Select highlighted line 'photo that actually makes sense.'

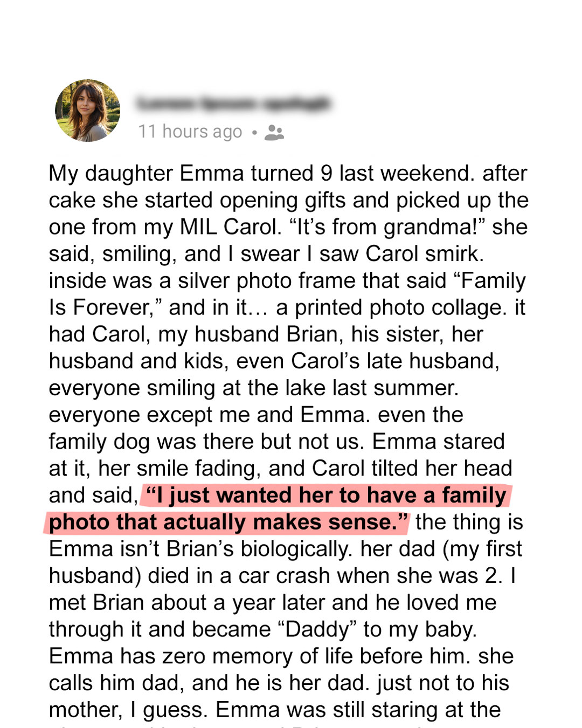(229, 522)
